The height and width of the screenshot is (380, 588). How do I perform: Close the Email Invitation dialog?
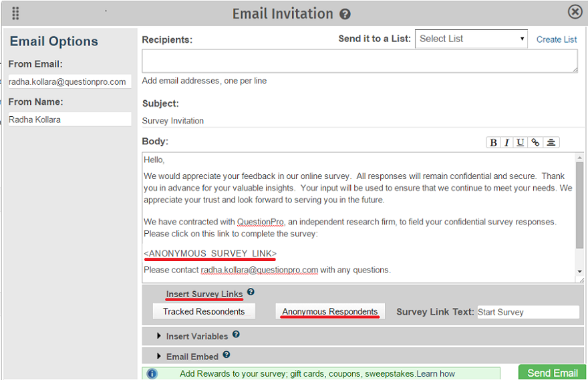pyautogui.click(x=575, y=11)
